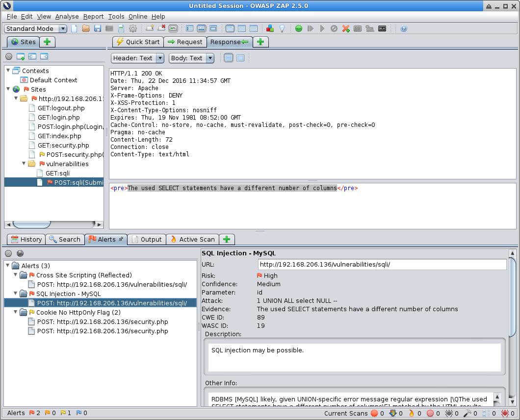Persist the session using the floppy disk icon
The width and height of the screenshot is (520, 420).
point(98,28)
